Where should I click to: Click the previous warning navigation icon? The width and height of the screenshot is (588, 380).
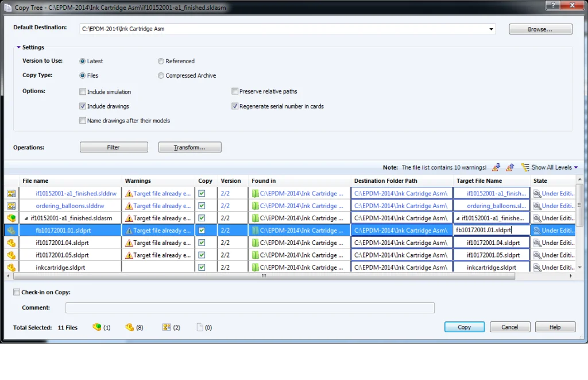point(509,167)
